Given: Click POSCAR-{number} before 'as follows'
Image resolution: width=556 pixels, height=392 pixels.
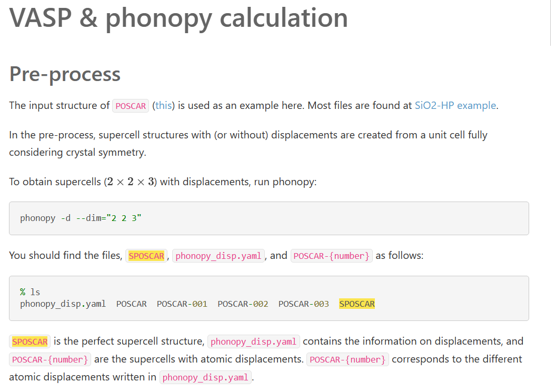Looking at the screenshot, I should click(332, 256).
